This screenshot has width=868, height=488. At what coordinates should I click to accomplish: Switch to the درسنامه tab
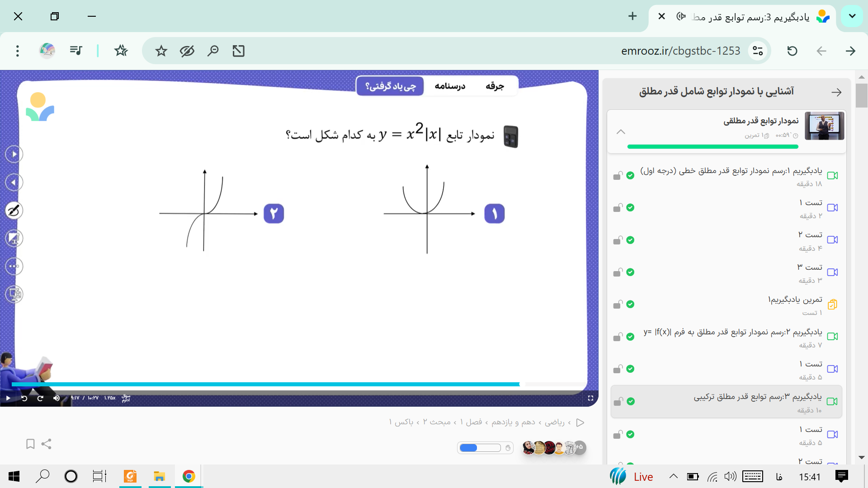pos(450,86)
